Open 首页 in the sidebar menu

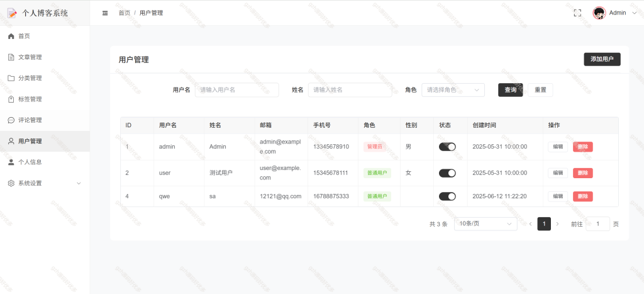pyautogui.click(x=45, y=36)
